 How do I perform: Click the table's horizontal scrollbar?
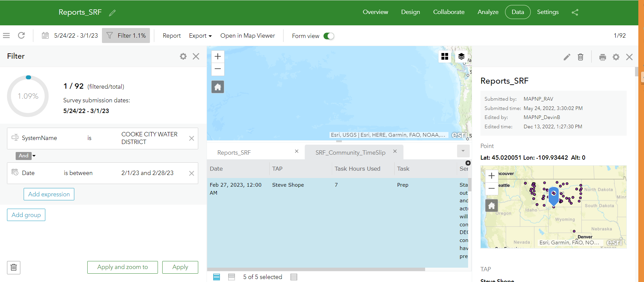[316, 269]
